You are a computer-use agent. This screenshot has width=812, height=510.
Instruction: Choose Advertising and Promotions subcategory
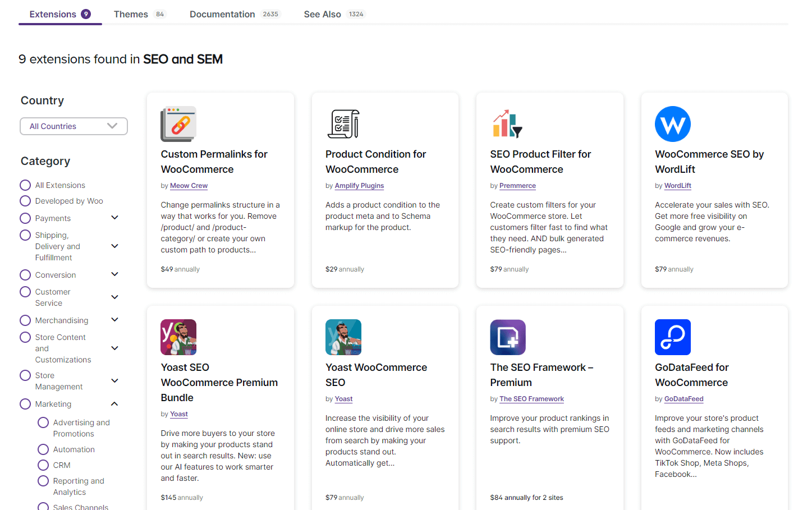click(x=43, y=422)
